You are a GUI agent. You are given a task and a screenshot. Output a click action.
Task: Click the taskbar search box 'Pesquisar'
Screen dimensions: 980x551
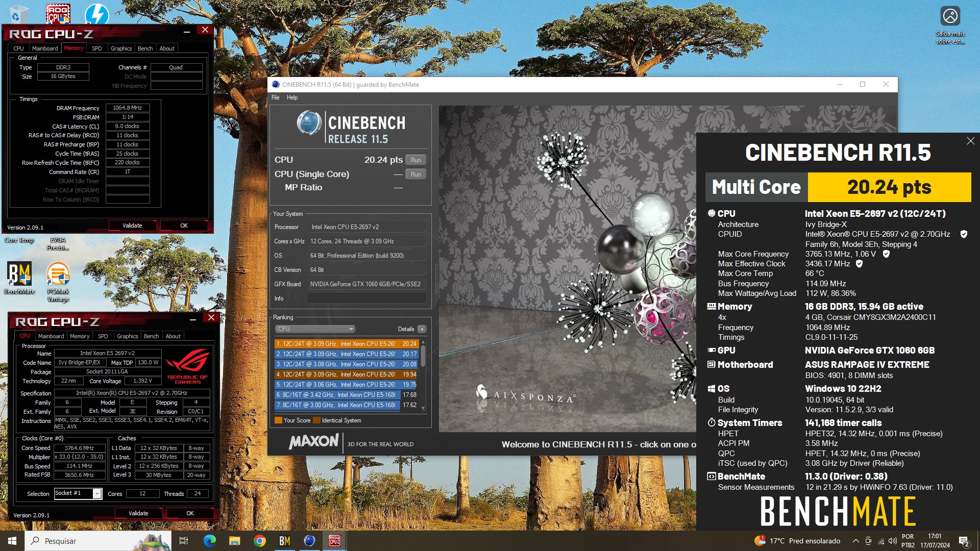[x=98, y=541]
